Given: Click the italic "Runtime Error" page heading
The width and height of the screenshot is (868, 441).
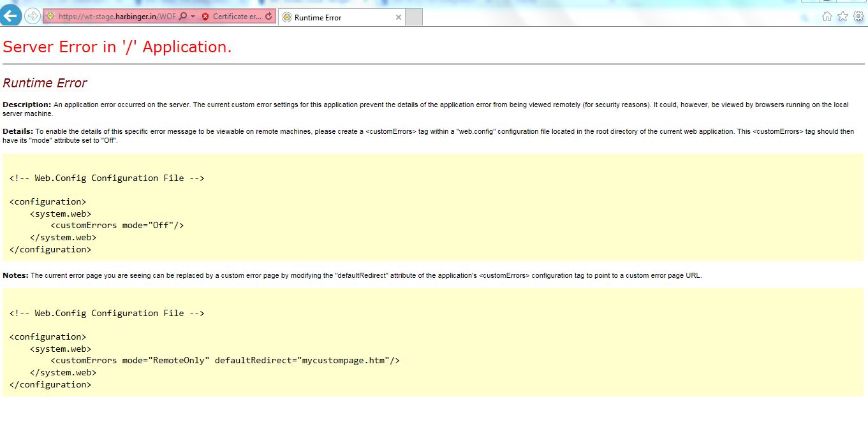Looking at the screenshot, I should point(45,83).
